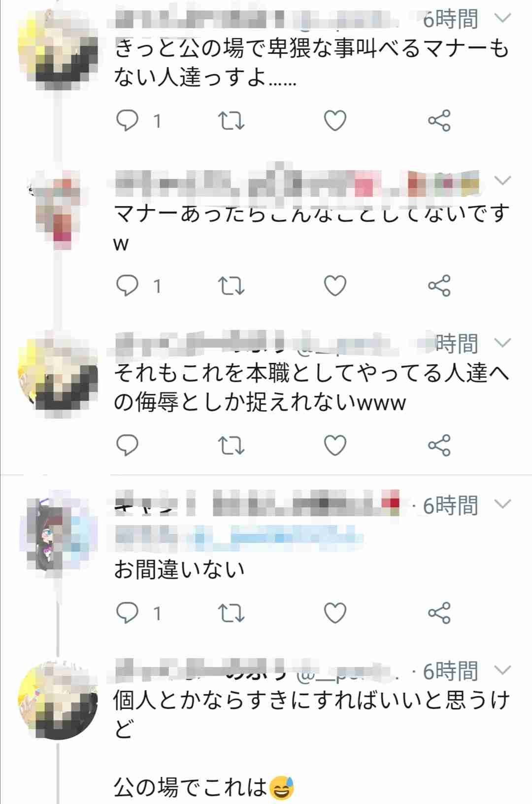Expand options chevron on 個人とかならすきに tweet
Screen dimensions: 532x804
click(502, 670)
